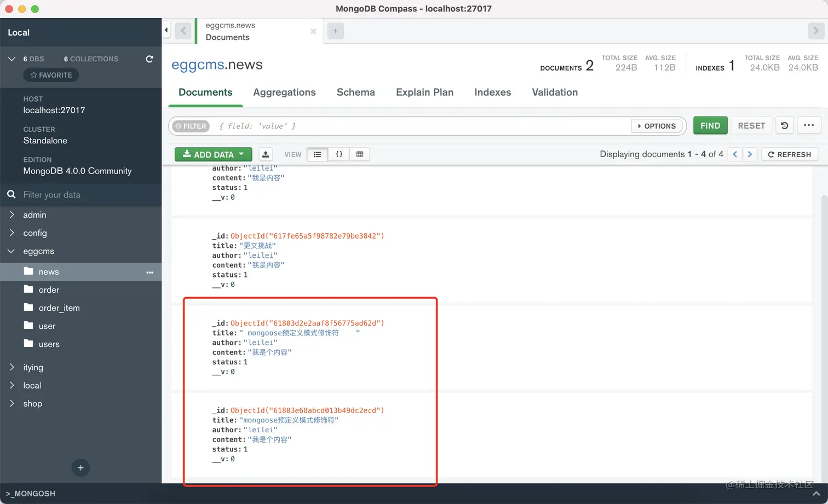The height and width of the screenshot is (504, 828).
Task: Collapse the sidebar with the arrow toggle
Action: tap(166, 30)
